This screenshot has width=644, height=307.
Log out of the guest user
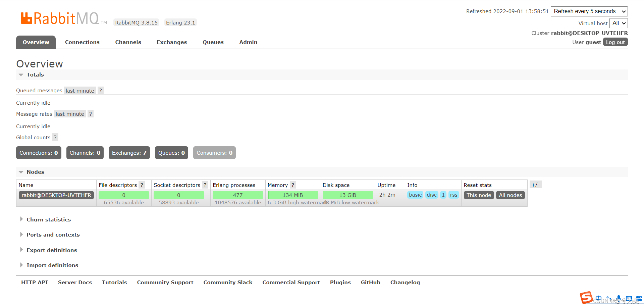coord(615,42)
